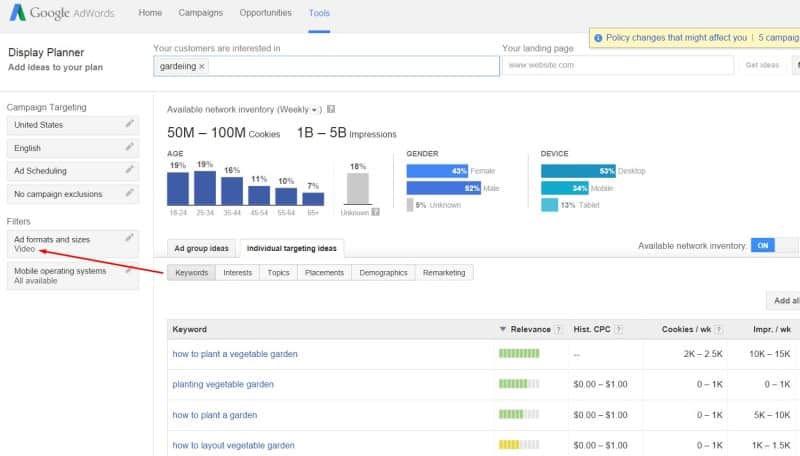Click the '5K – 10K' impressions cell

(772, 415)
